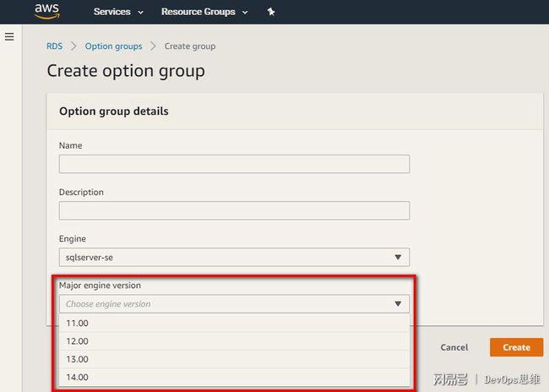Image resolution: width=549 pixels, height=392 pixels.
Task: Go to RDS breadcrumb link
Action: click(55, 46)
